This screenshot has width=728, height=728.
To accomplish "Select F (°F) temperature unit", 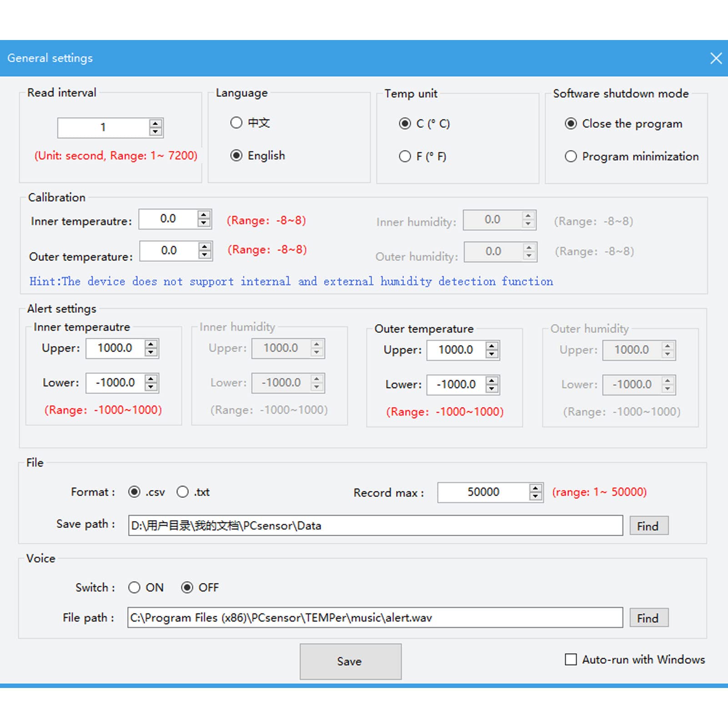I will [x=405, y=156].
